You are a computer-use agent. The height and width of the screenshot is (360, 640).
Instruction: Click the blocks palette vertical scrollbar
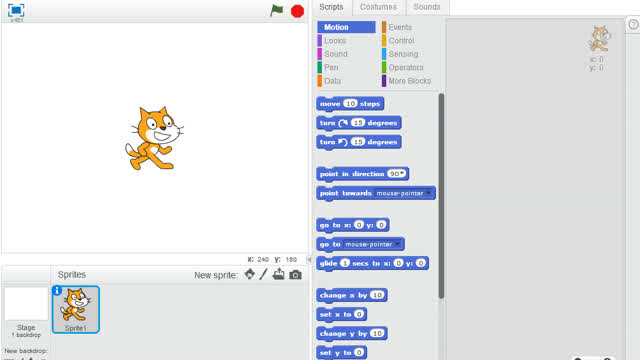coord(441,196)
